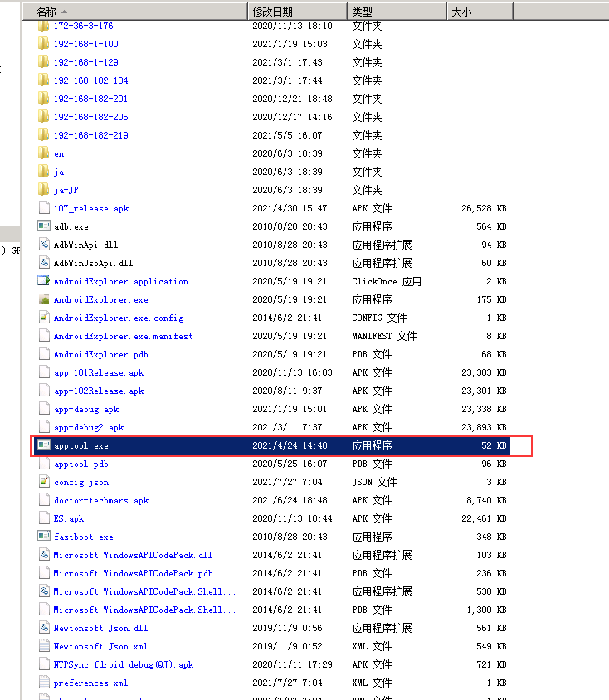Click size 8,740 KB of doctor-techmars.apk
The width and height of the screenshot is (609, 700).
(x=487, y=500)
